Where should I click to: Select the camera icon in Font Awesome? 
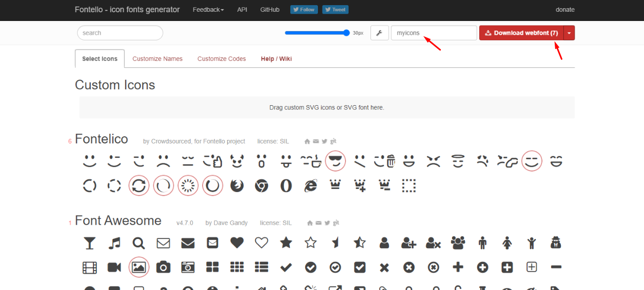point(163,267)
